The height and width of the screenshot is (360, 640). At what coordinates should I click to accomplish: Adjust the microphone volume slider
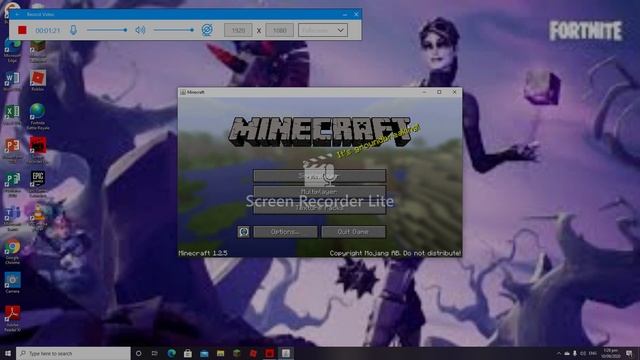tap(107, 30)
